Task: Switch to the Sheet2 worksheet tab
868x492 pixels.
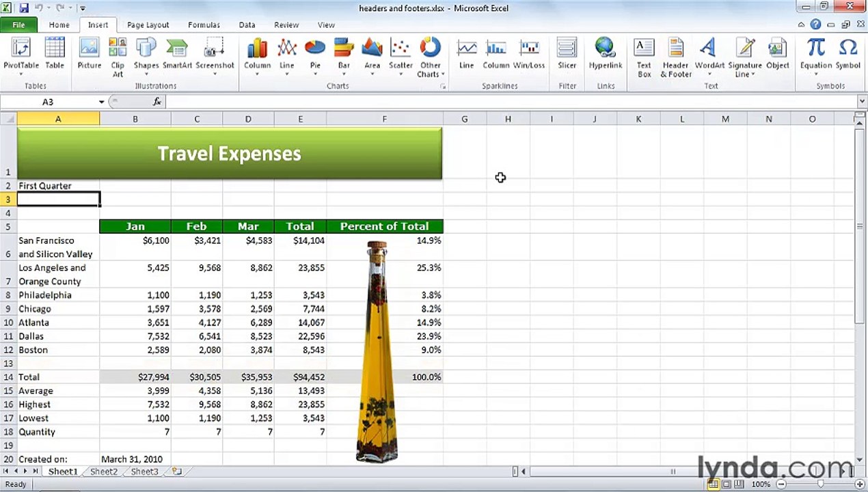Action: pos(104,471)
